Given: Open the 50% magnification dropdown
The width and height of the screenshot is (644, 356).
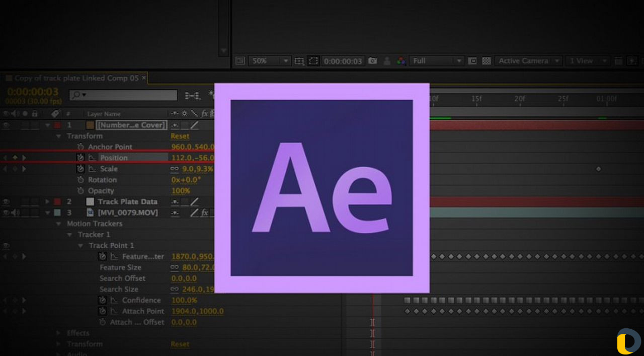Looking at the screenshot, I should [271, 61].
